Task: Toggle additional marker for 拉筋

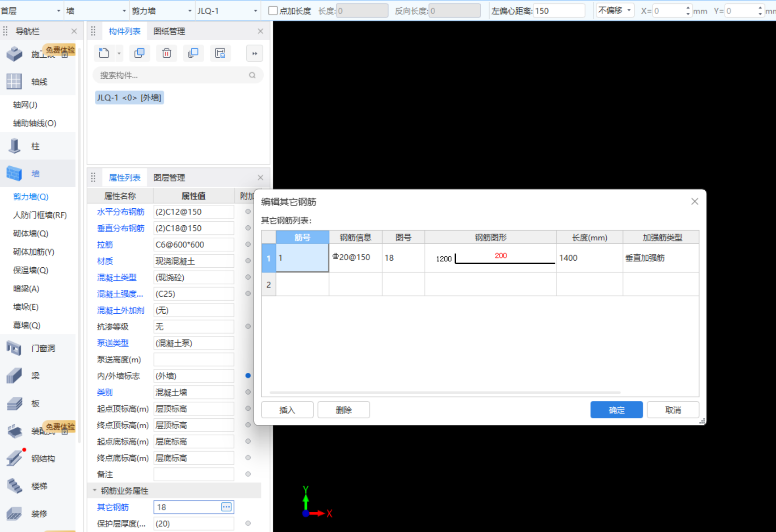Action: 248,245
